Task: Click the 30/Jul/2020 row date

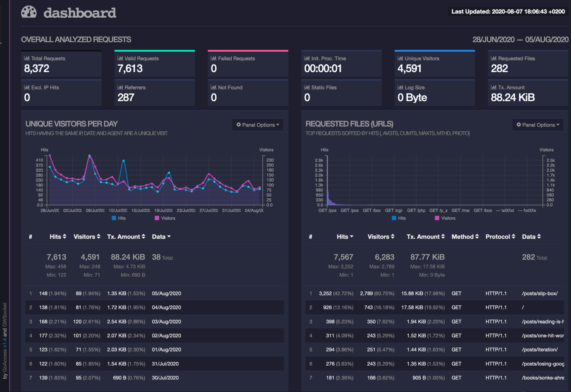Action: click(x=165, y=378)
